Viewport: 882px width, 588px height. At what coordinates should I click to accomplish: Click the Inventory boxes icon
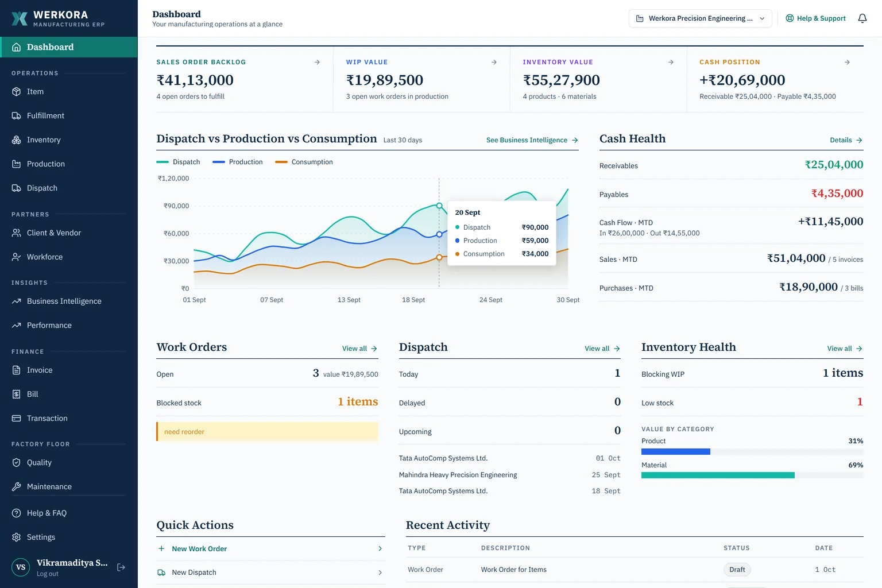point(16,140)
